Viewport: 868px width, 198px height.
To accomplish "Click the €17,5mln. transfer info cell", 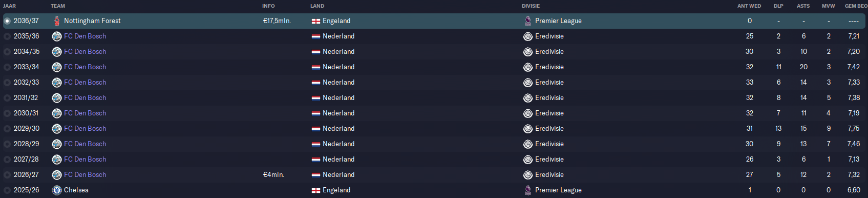I will point(277,21).
